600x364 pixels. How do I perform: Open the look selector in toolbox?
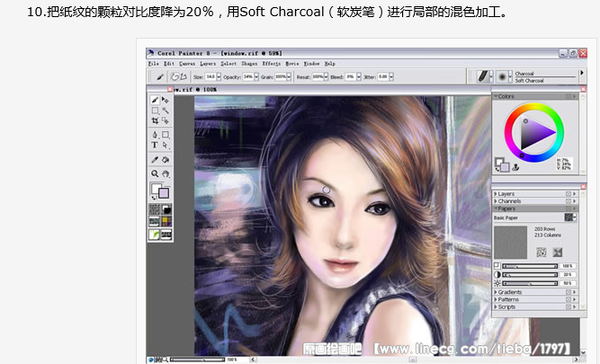(x=154, y=234)
